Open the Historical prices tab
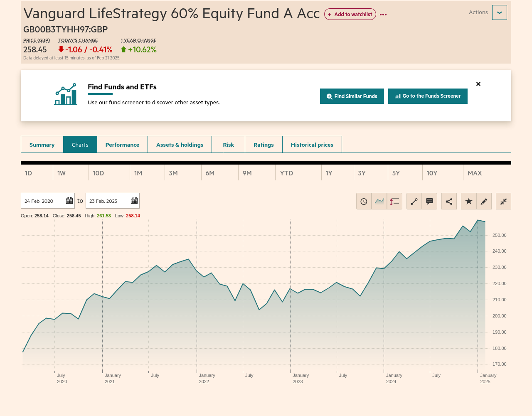This screenshot has width=532, height=416. coord(312,145)
